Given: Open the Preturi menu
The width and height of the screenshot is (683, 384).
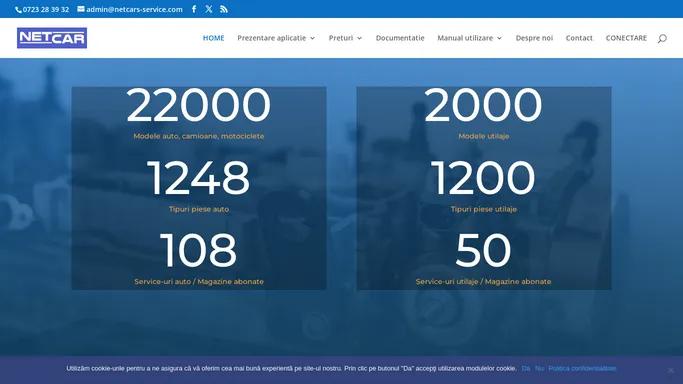Looking at the screenshot, I should (341, 38).
